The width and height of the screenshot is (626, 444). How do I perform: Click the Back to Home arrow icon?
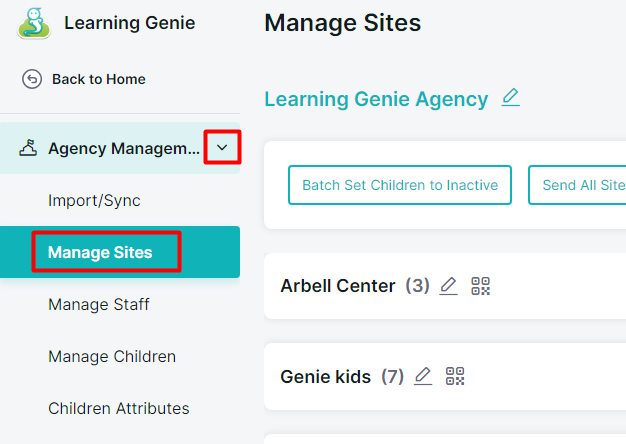[x=32, y=79]
